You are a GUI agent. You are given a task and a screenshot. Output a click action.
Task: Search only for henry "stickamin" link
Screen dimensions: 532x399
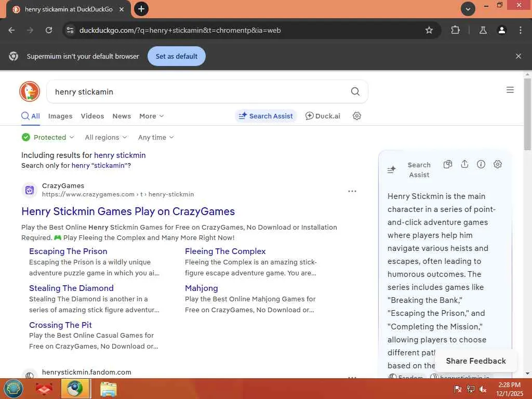tap(101, 166)
